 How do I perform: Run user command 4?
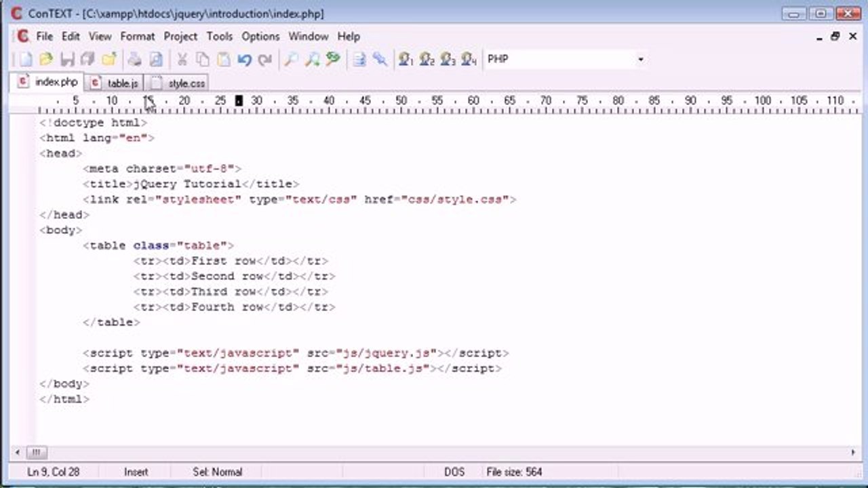(469, 60)
